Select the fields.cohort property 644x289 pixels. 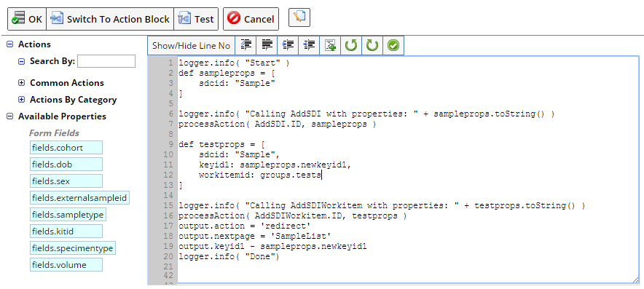[x=66, y=148]
